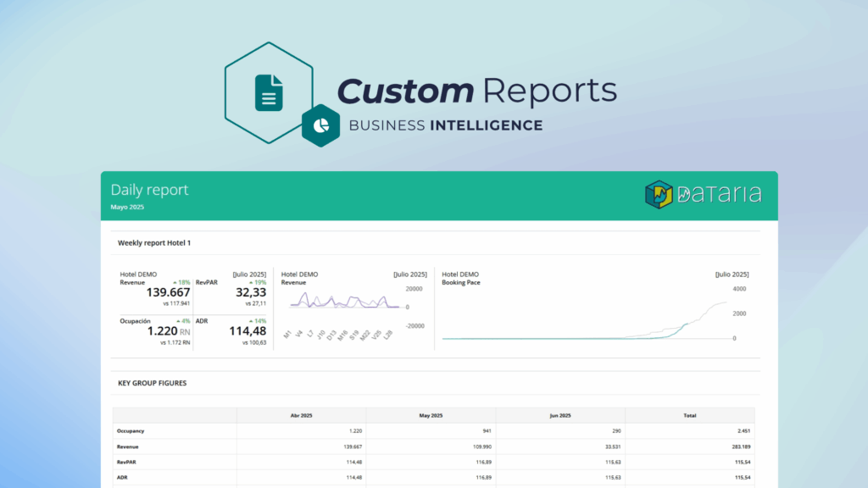Click the "Total" column header
The image size is (868, 488).
click(x=690, y=415)
